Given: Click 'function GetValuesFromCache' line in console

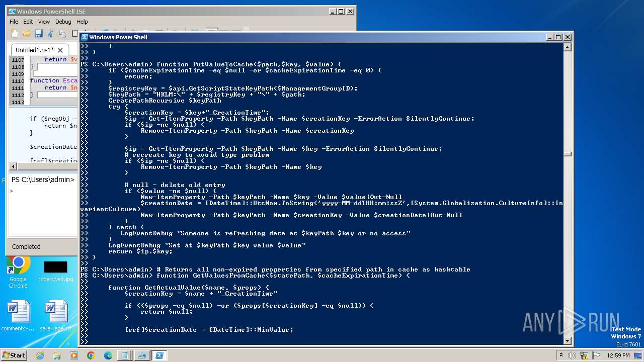Looking at the screenshot, I should coord(283,276).
